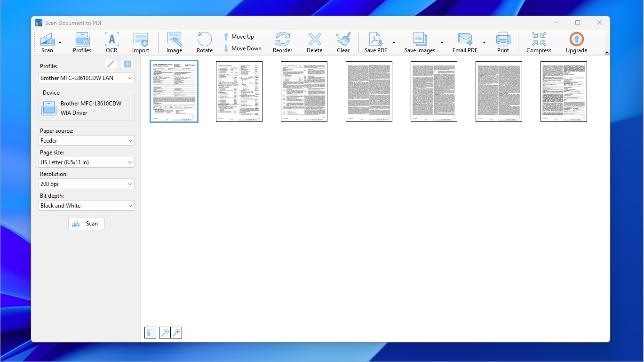Viewport: 644px width, 362px height.
Task: Select the first scanned page thumbnail
Action: tap(174, 91)
